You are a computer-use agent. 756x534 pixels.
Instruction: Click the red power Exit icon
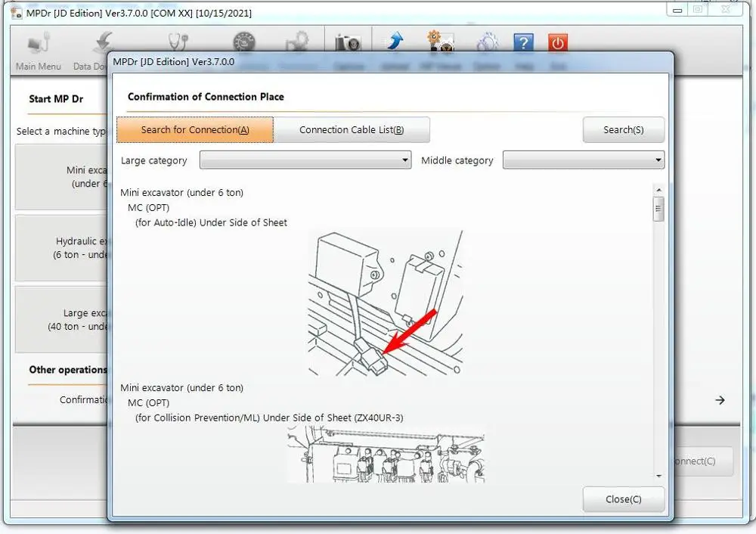tap(558, 42)
